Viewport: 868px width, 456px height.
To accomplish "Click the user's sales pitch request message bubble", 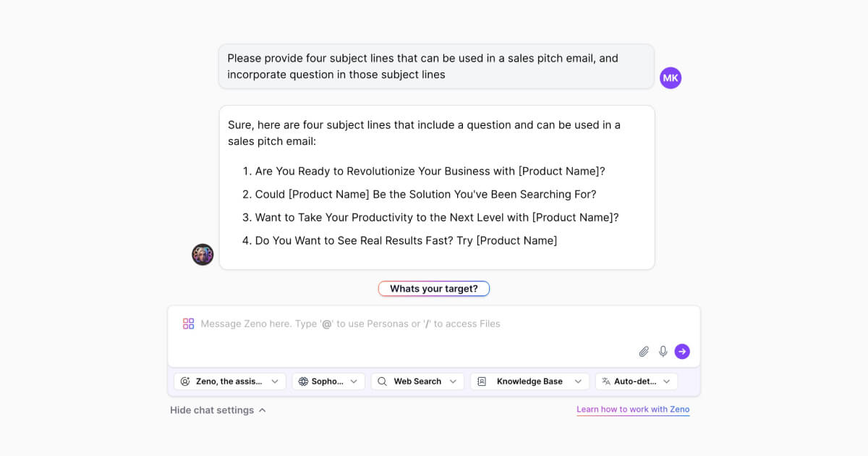I will (437, 67).
